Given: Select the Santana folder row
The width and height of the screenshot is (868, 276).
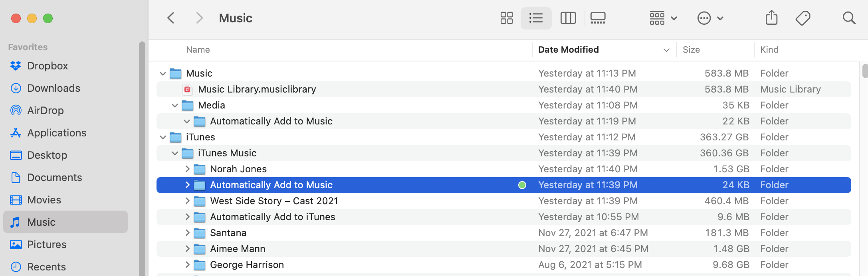Looking at the screenshot, I should click(x=228, y=233).
